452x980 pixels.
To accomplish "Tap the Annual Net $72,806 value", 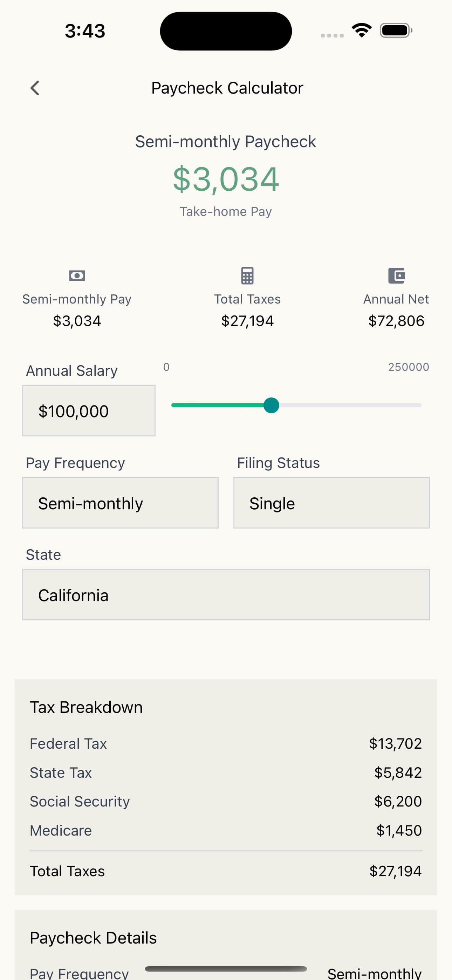I will pyautogui.click(x=396, y=321).
